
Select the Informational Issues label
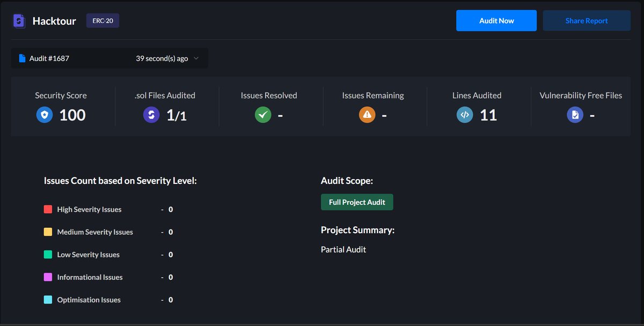click(90, 277)
